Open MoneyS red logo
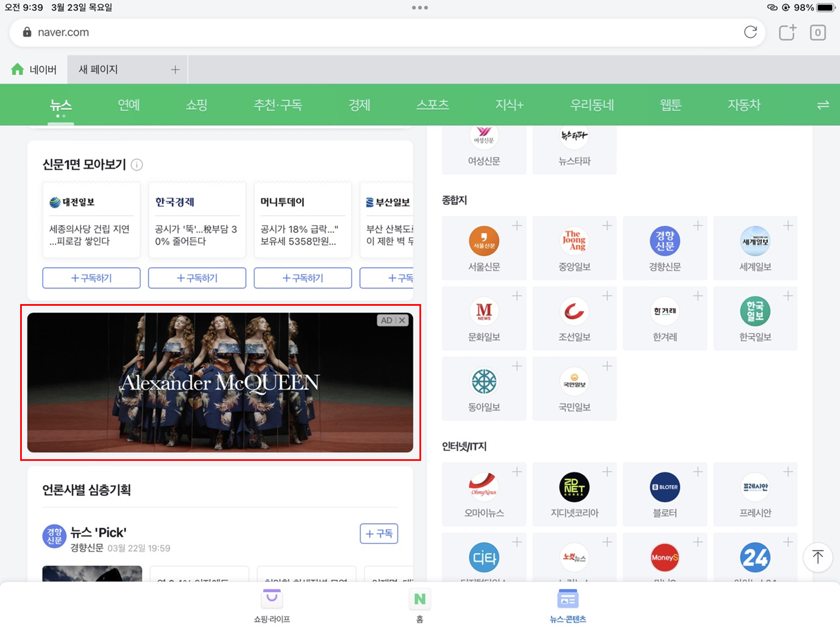Image resolution: width=840 pixels, height=630 pixels. 665,558
